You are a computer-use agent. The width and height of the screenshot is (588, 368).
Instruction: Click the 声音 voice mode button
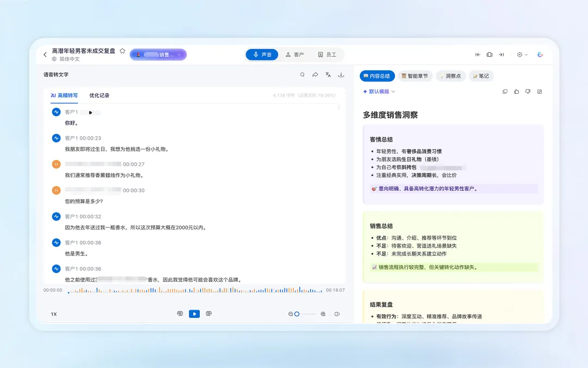262,55
